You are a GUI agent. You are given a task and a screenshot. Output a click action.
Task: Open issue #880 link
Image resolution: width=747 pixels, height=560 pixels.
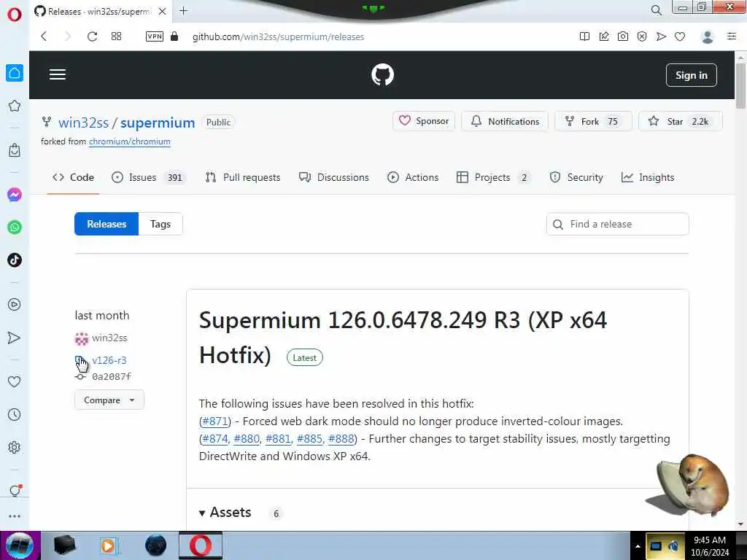[x=247, y=438]
